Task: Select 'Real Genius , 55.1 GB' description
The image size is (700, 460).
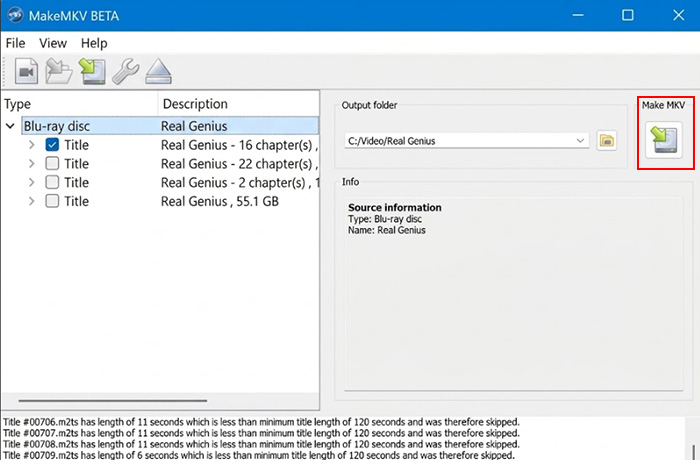Action: [x=220, y=201]
